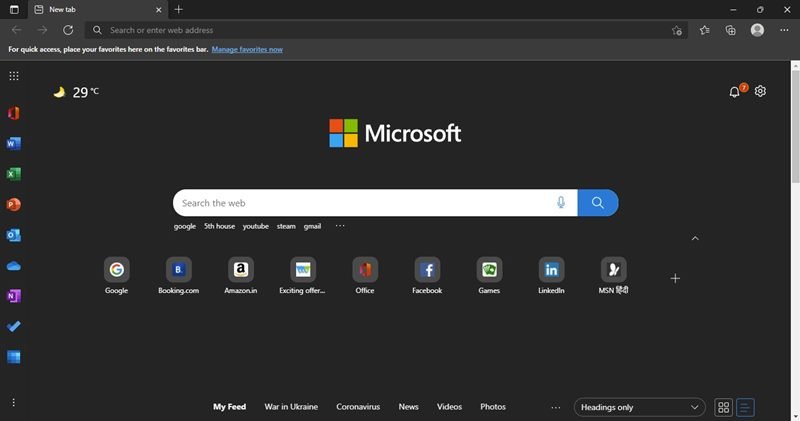The width and height of the screenshot is (800, 421).
Task: Select the My Feed tab
Action: pos(230,407)
